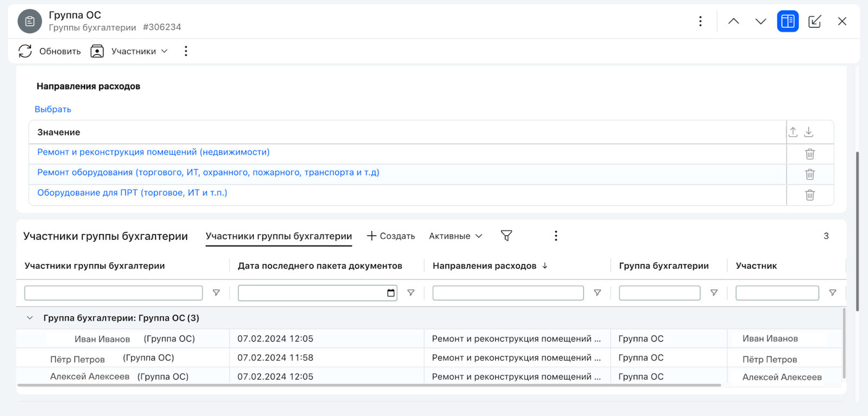Click the Группа бухгалтерии column header
This screenshot has width=868, height=416.
(664, 266)
